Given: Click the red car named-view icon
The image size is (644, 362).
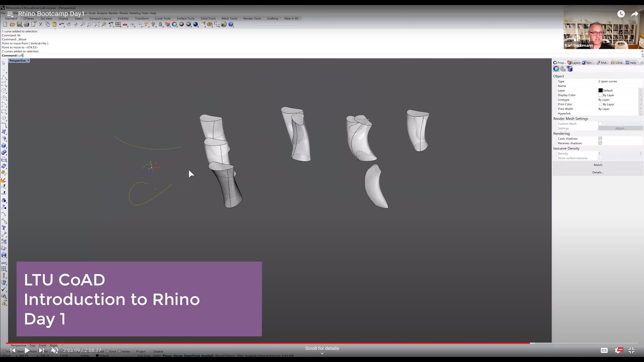Looking at the screenshot, I should coord(124,24).
